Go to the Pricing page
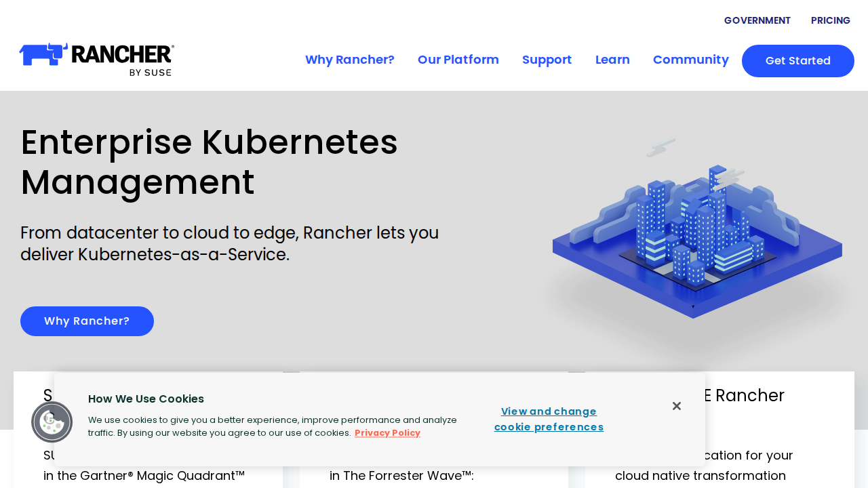The image size is (868, 488). [830, 20]
